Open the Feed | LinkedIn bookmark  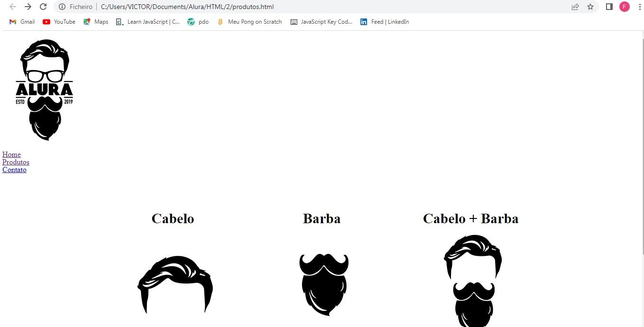[385, 22]
